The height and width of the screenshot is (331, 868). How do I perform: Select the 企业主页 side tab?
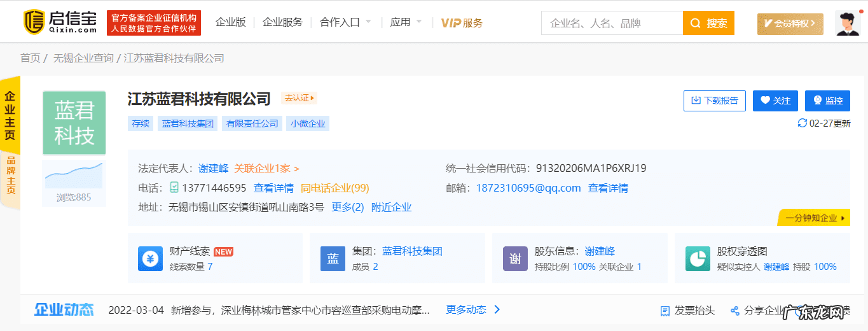[x=10, y=115]
